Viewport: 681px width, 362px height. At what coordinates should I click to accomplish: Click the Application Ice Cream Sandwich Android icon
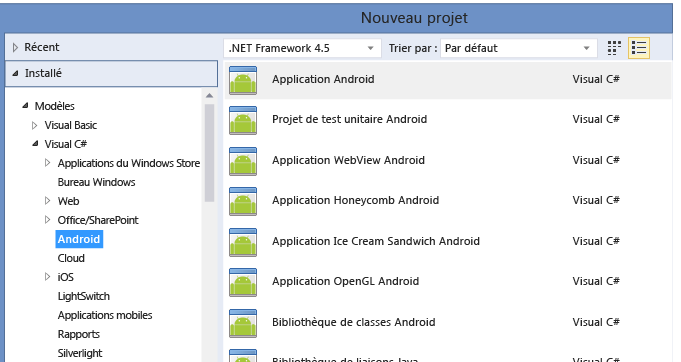243,242
